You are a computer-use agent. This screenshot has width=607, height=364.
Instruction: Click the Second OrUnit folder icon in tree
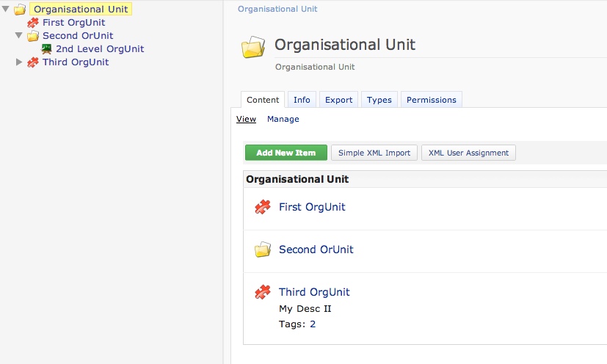(x=32, y=36)
